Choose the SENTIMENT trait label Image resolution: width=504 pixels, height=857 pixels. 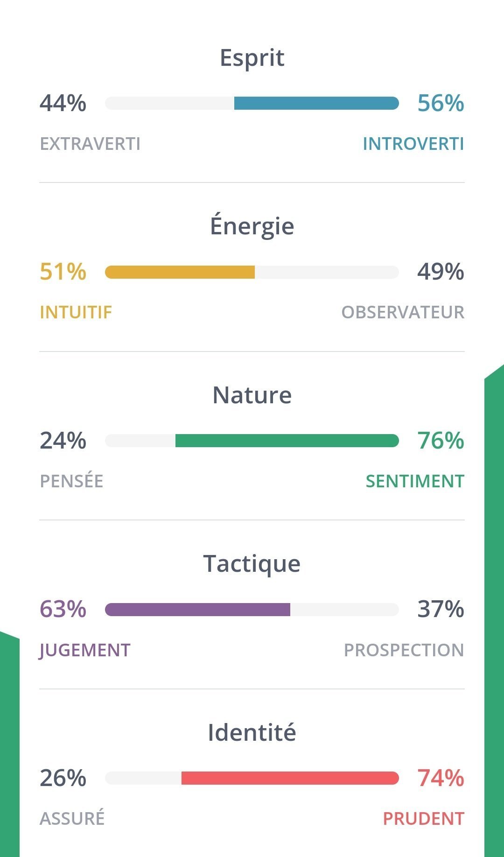(415, 481)
